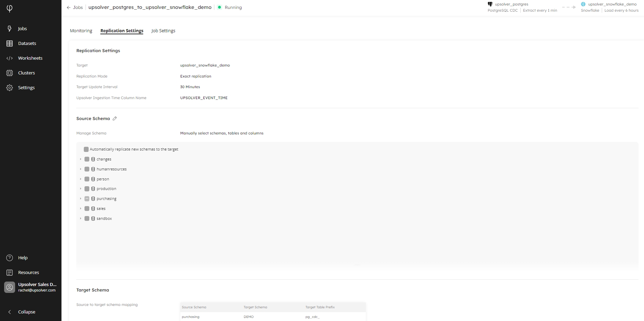Toggle the purchasing schema checkbox
644x321 pixels.
87,199
